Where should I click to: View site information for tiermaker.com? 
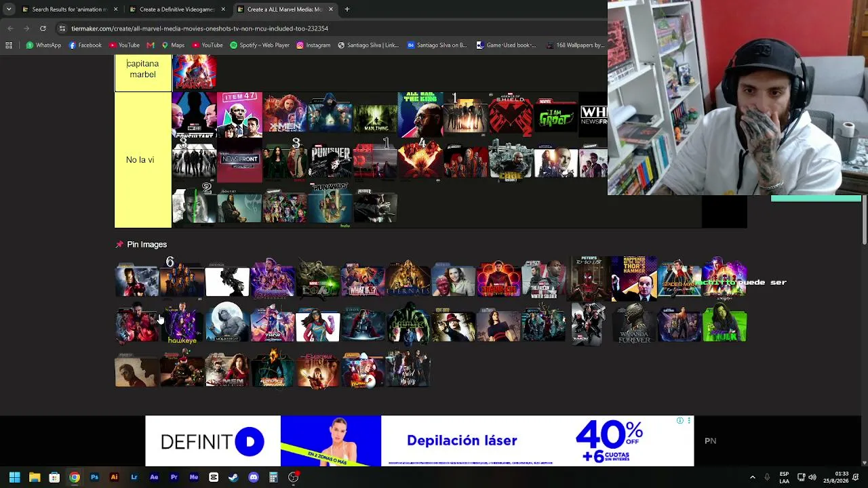click(x=62, y=28)
